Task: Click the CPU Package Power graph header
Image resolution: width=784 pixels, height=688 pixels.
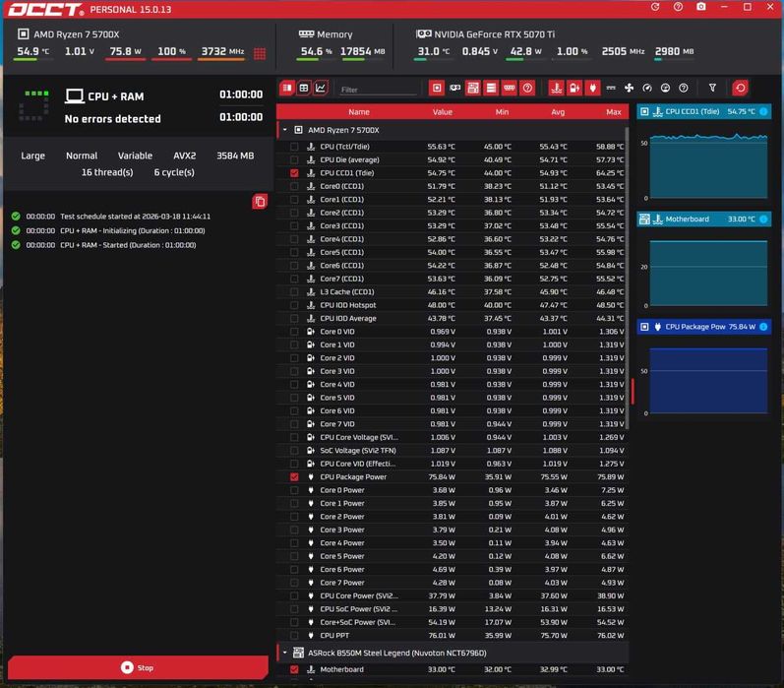Action: 703,327
